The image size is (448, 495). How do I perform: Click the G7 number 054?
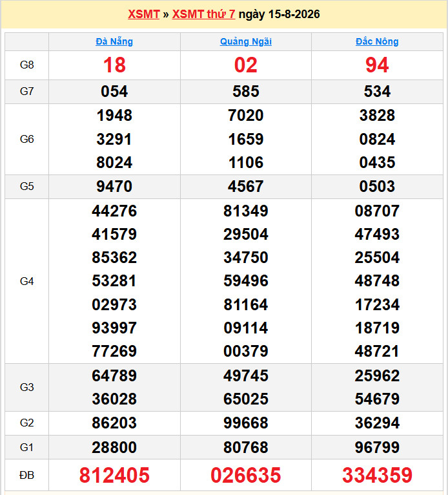[x=114, y=92]
